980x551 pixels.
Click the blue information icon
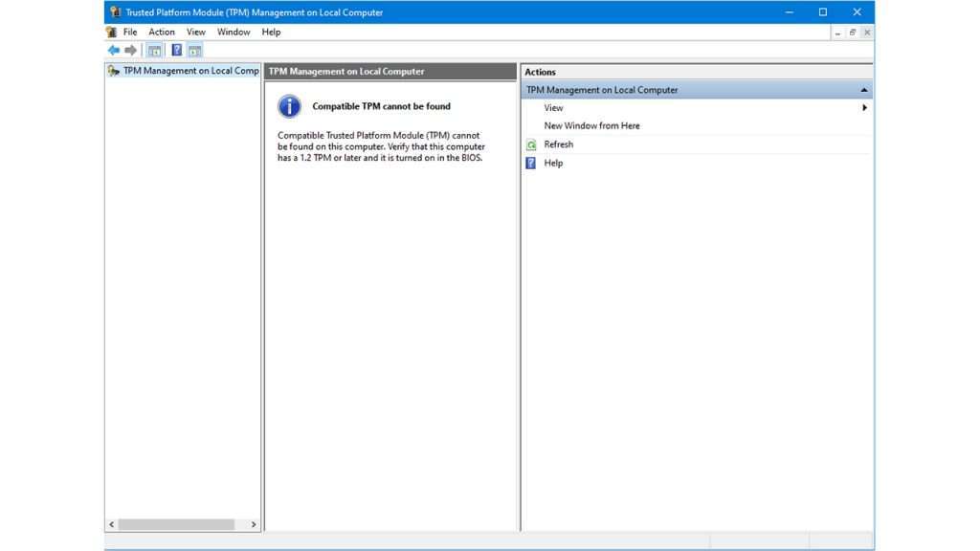click(x=289, y=107)
